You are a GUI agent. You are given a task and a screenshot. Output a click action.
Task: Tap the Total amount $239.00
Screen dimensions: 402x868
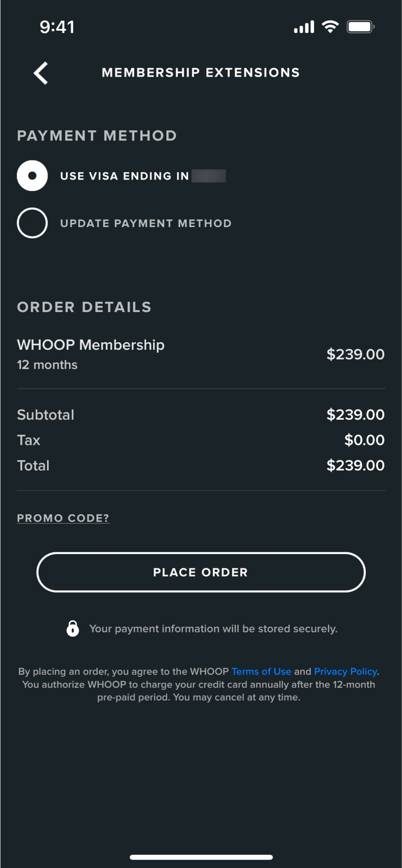[356, 465]
